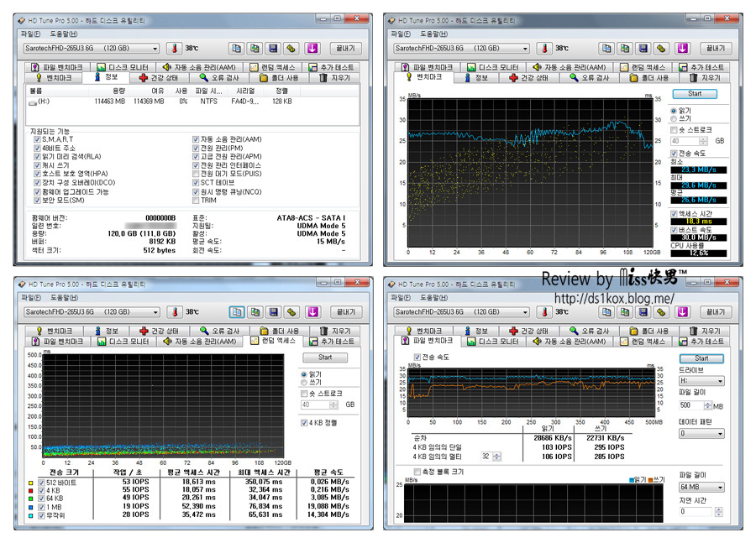The width and height of the screenshot is (756, 543).
Task: Enable the 측정 블록 크기 checkbox
Action: point(417,472)
